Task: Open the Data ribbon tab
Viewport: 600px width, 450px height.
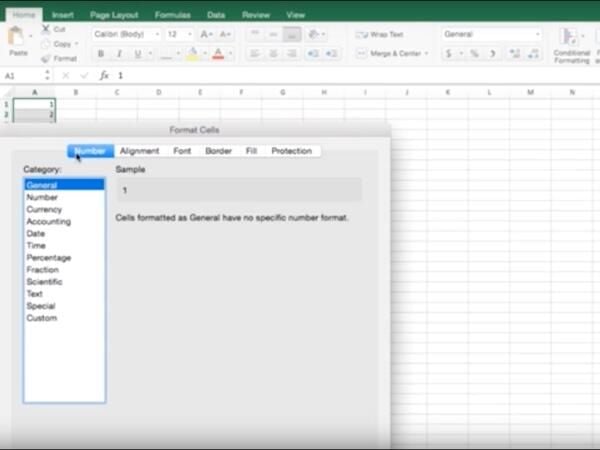Action: (x=216, y=15)
